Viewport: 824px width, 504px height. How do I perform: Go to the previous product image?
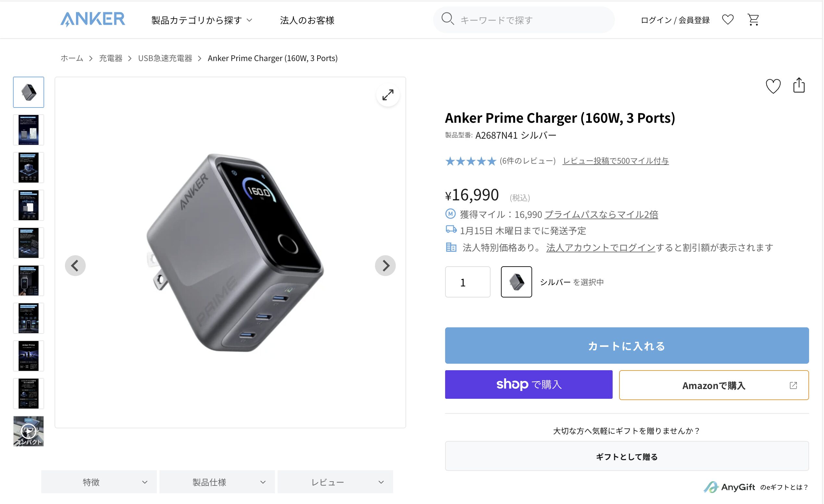click(75, 266)
